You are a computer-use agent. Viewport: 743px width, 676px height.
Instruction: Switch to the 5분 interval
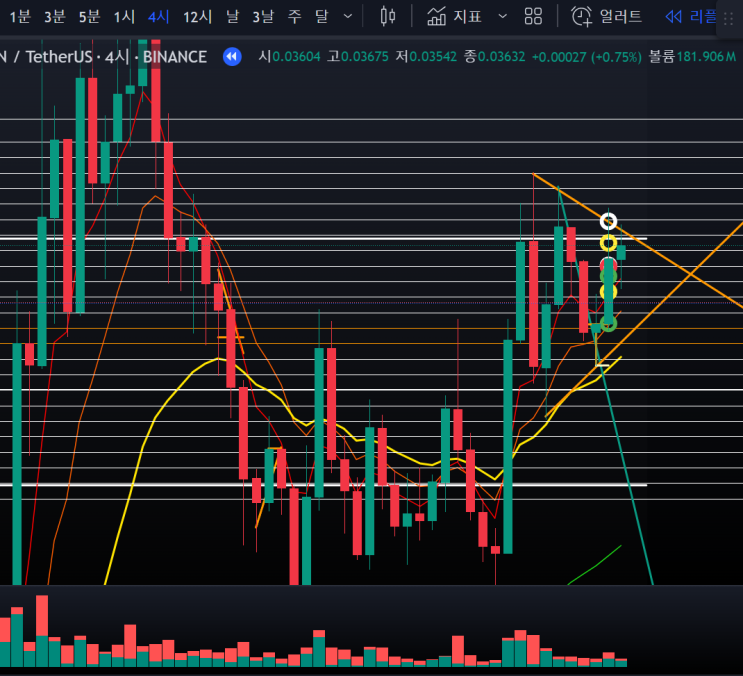pyautogui.click(x=89, y=17)
